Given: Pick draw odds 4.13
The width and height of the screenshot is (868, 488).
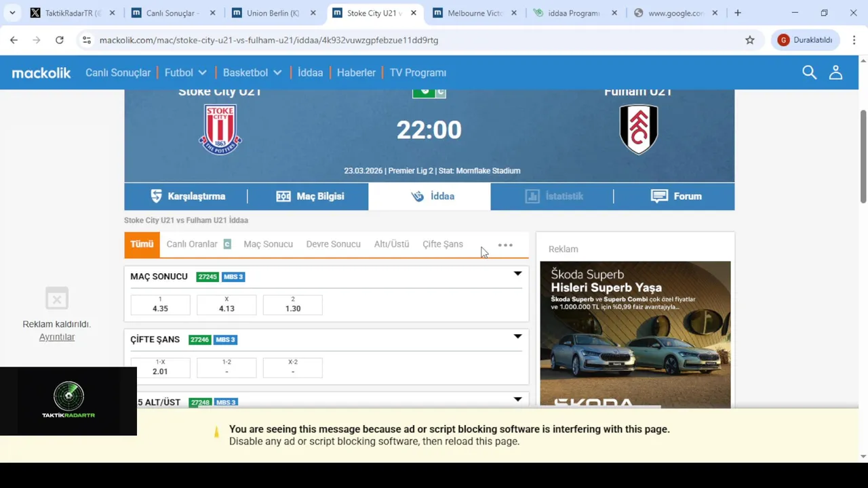Looking at the screenshot, I should 226,304.
